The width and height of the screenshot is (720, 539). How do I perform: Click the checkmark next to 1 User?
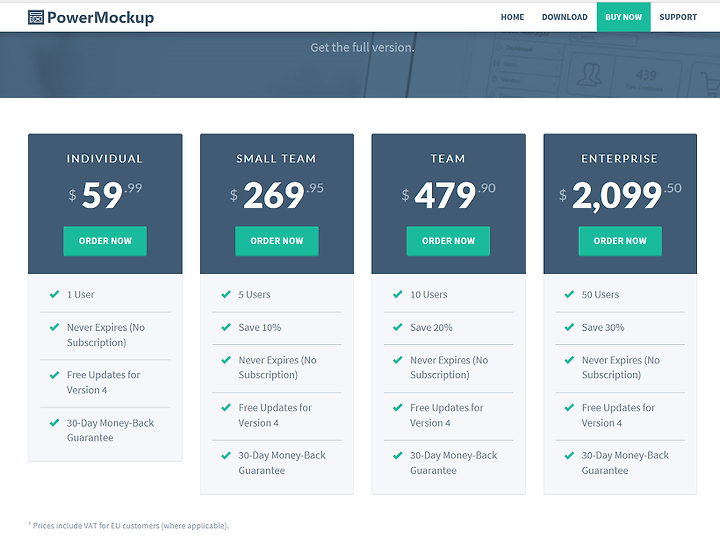(x=54, y=294)
